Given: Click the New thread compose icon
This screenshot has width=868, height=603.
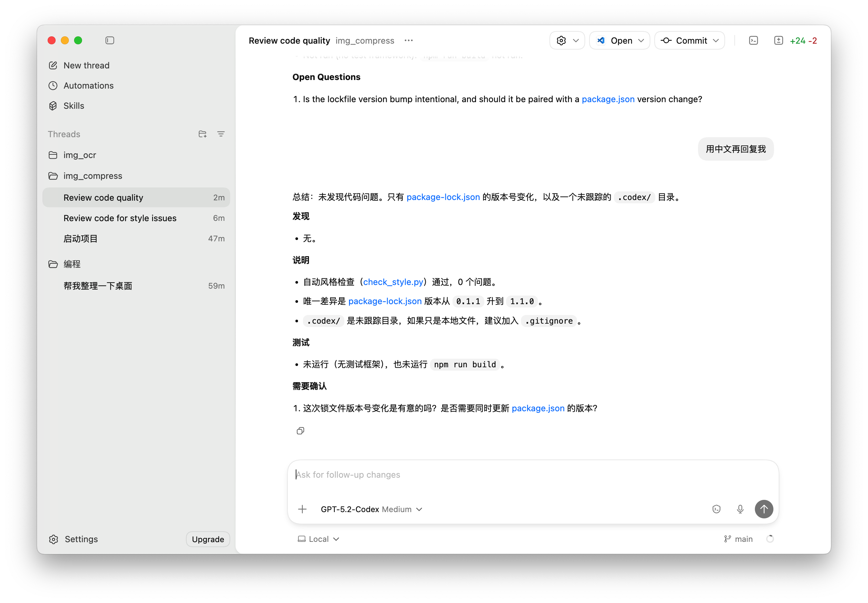Looking at the screenshot, I should coord(53,65).
